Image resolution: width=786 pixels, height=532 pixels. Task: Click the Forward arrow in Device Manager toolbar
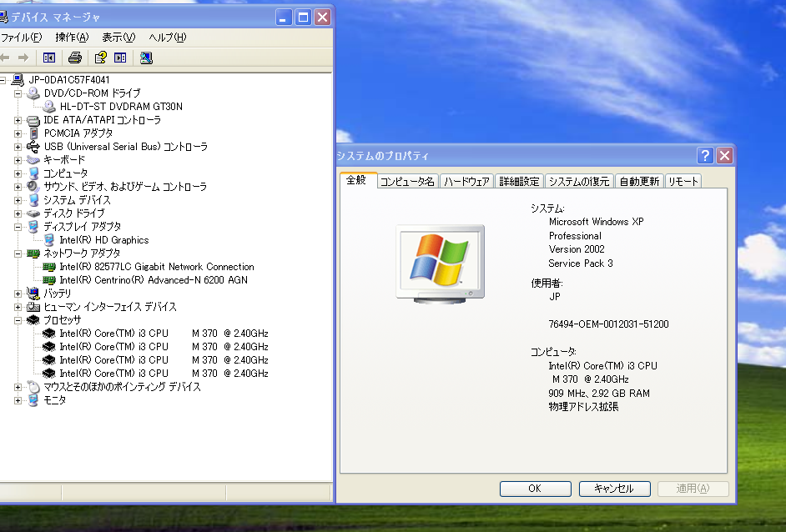pyautogui.click(x=23, y=58)
